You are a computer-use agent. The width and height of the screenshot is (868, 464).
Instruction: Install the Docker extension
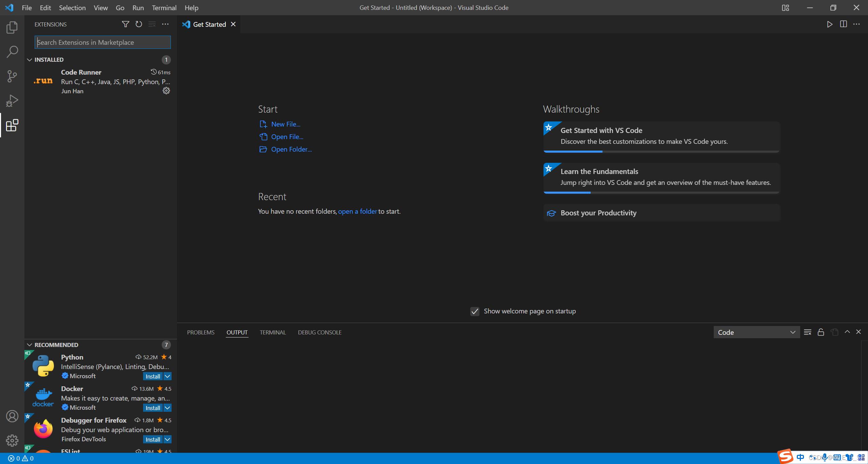tap(153, 408)
